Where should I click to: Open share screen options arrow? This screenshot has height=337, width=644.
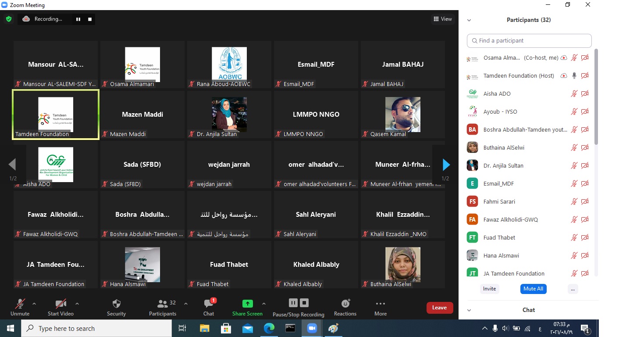coord(263,303)
